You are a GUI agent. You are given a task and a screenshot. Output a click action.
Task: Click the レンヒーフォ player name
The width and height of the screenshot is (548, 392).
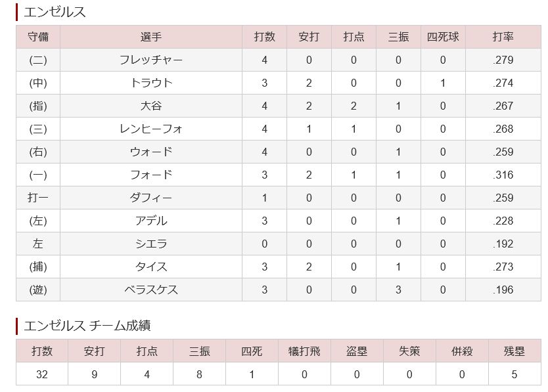click(150, 129)
